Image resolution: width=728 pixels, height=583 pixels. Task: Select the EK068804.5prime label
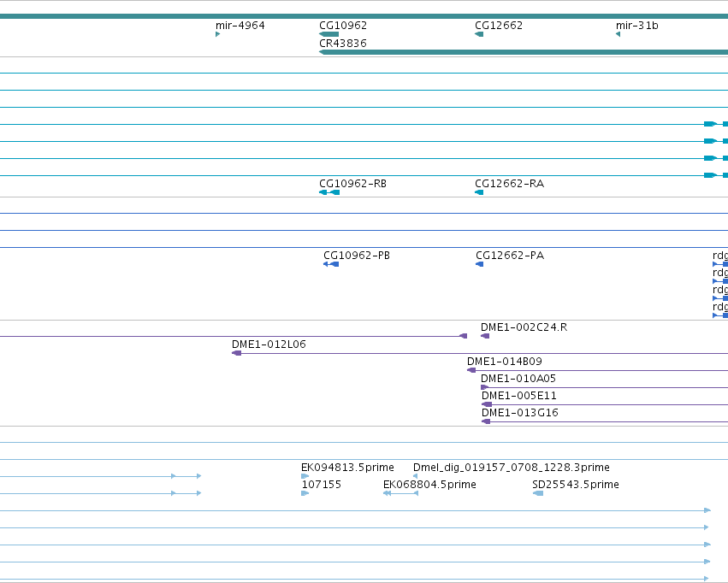pos(429,485)
